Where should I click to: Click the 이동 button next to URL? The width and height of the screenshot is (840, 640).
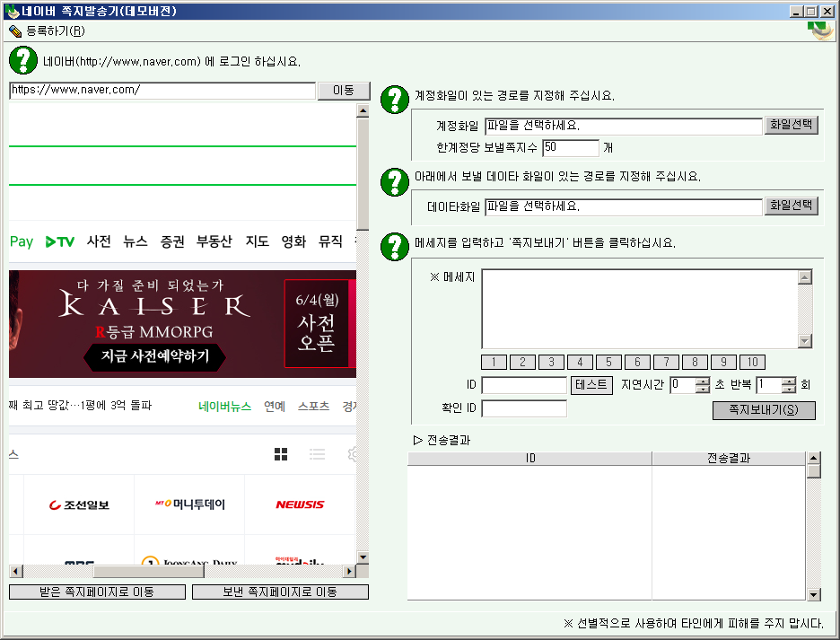coord(344,91)
